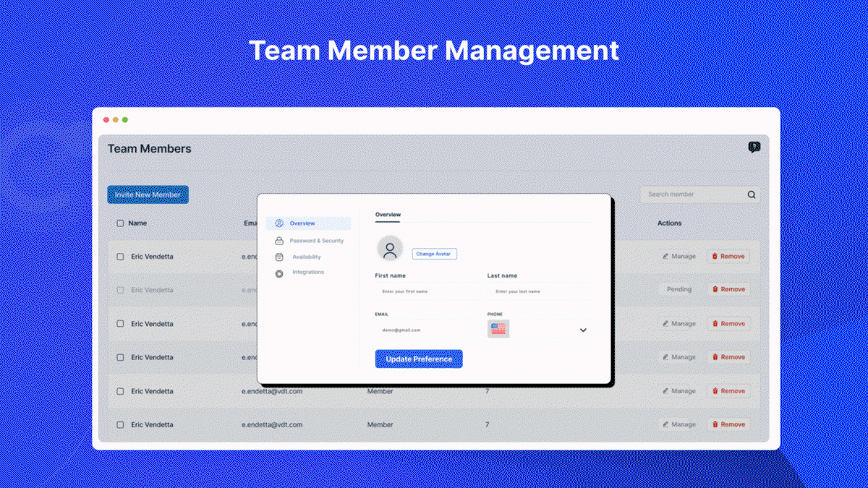868x488 pixels.
Task: Tick the checkbox next to the first Eric Vendetta
Action: [x=119, y=256]
